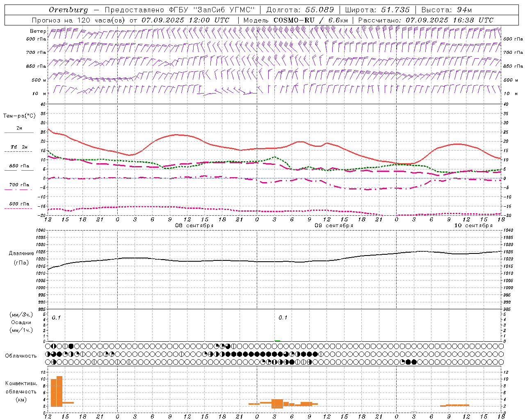Click the "Давление" pressure panel label
Screen dimensions: 525x420
pyautogui.click(x=21, y=253)
